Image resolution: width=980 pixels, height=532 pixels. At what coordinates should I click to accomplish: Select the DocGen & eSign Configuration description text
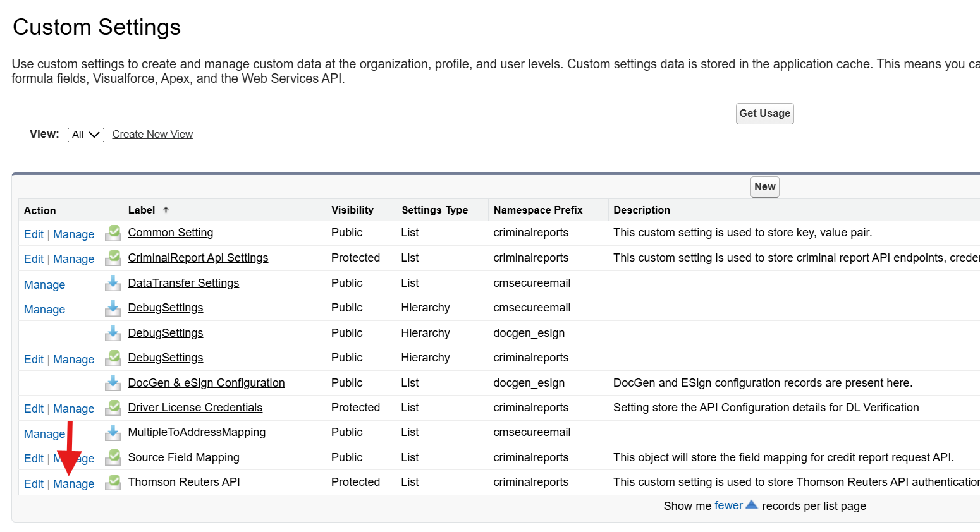763,383
